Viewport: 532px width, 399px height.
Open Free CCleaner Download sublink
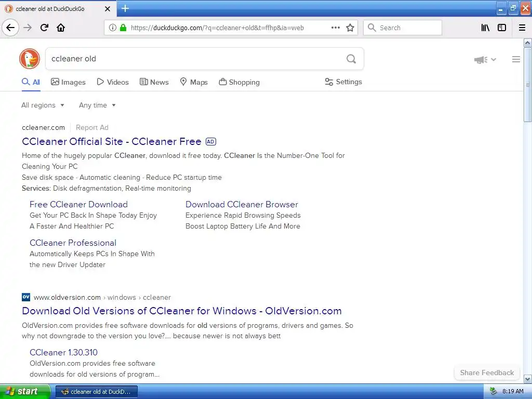click(79, 204)
